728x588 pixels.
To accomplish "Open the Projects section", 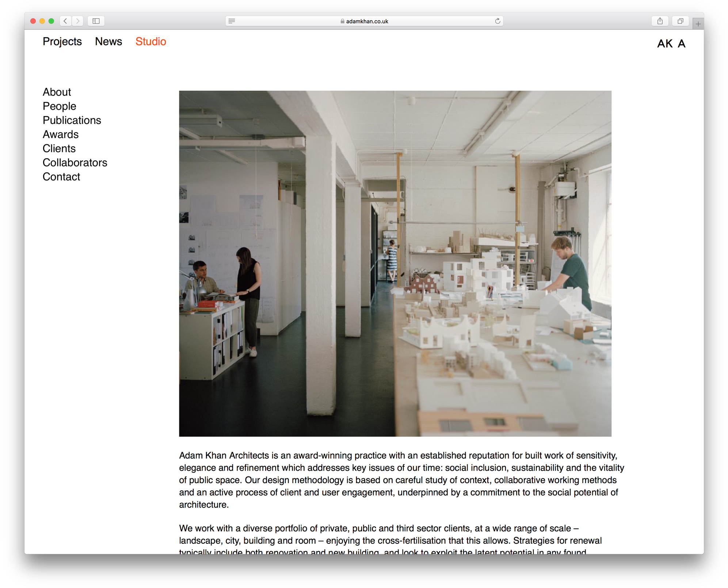I will (x=62, y=42).
